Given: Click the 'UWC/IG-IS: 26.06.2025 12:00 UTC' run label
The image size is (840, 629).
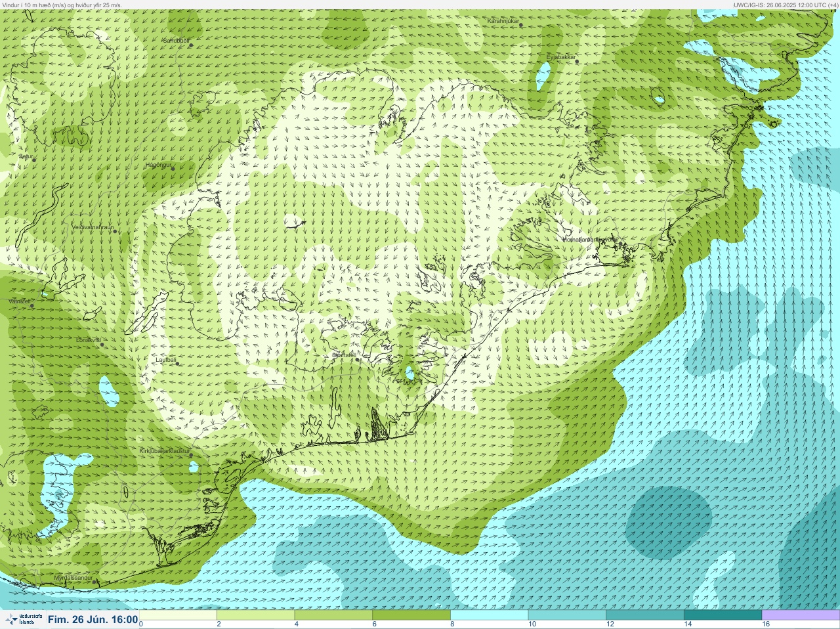Looking at the screenshot, I should (x=786, y=5).
